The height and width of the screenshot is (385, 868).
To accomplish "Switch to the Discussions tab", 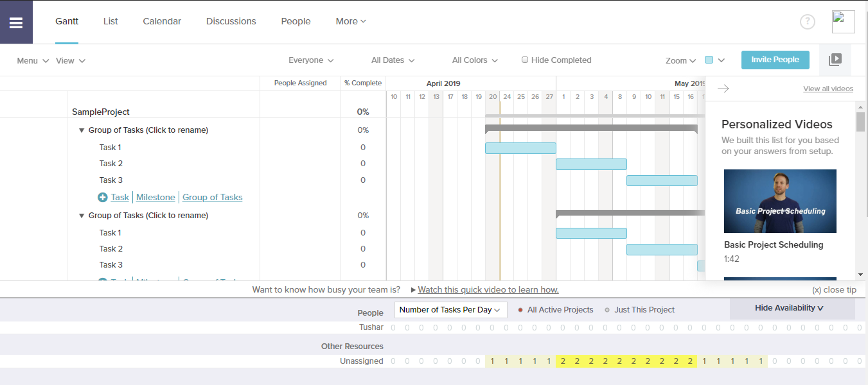I will point(231,21).
